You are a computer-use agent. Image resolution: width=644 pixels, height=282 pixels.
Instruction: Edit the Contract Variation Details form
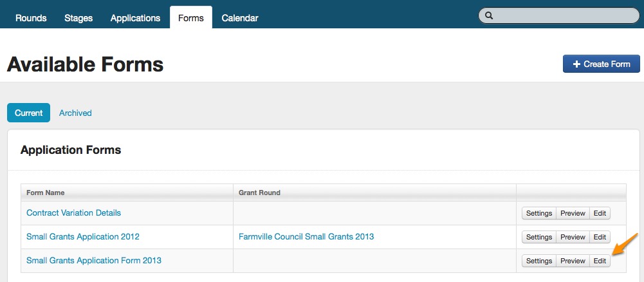[x=600, y=213]
